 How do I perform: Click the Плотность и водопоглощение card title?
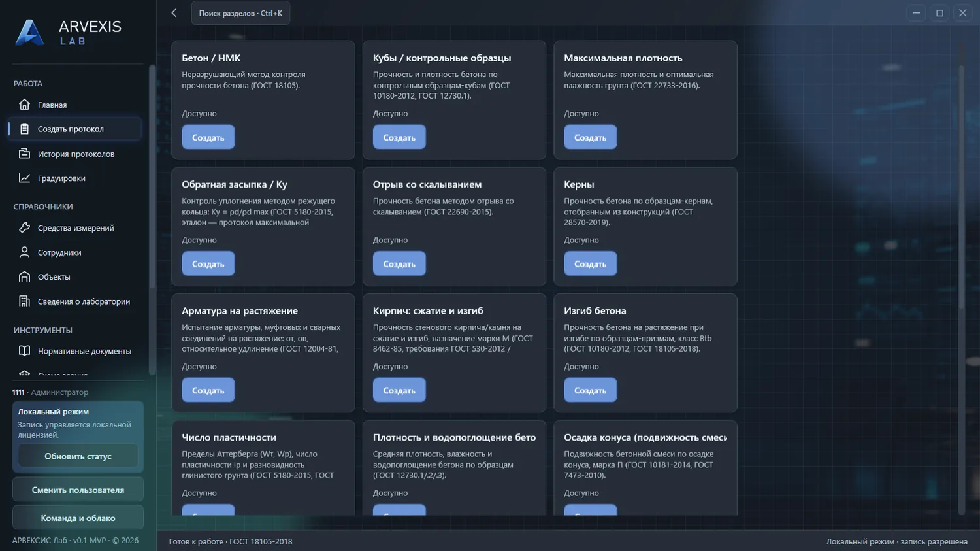(454, 437)
